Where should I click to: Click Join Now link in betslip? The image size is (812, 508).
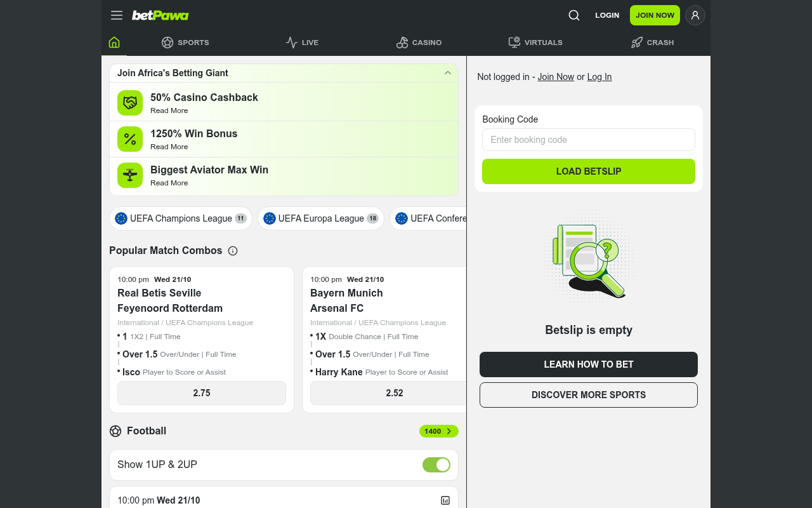point(556,77)
